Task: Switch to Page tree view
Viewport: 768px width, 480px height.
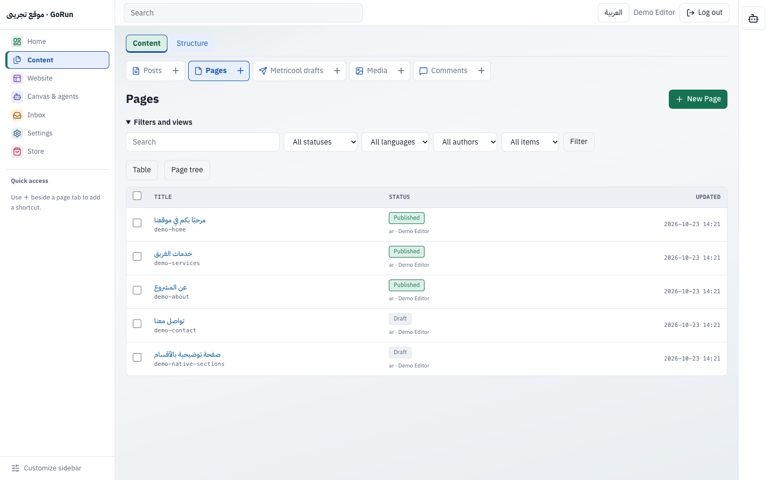Action: point(187,170)
